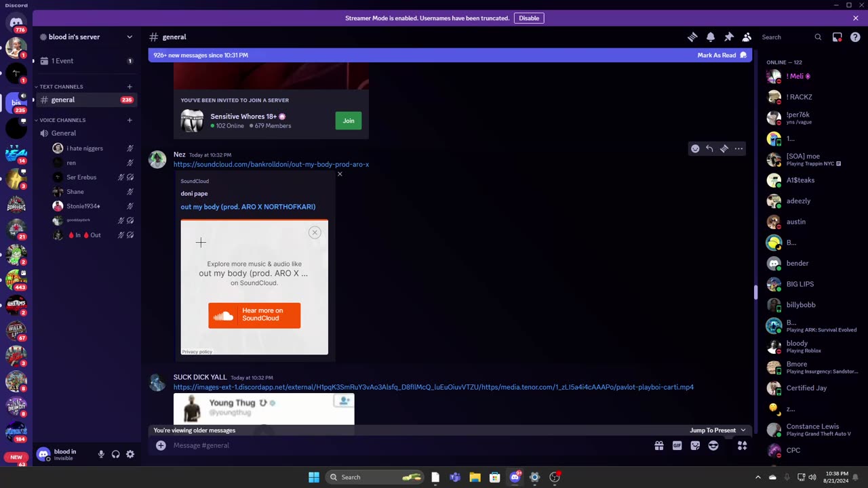Dismiss the Streamer Mode banner
The width and height of the screenshot is (868, 488).
tap(856, 18)
